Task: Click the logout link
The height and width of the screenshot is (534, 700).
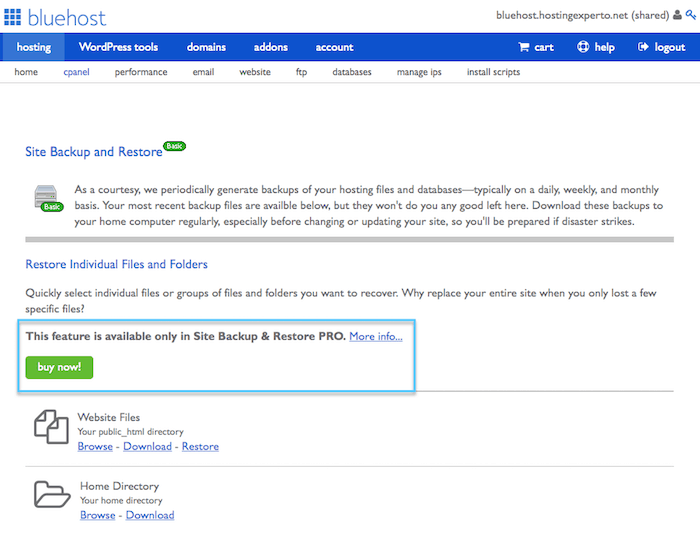Action: coord(670,47)
